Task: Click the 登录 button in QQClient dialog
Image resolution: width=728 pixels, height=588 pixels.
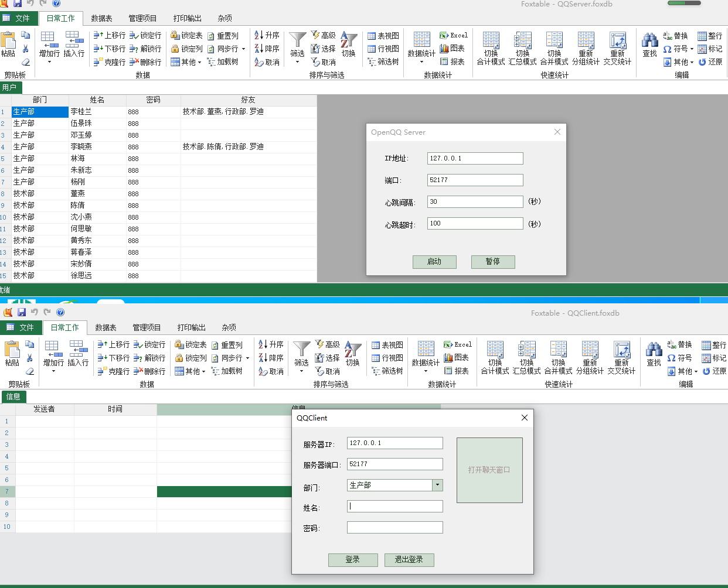Action: click(x=353, y=560)
